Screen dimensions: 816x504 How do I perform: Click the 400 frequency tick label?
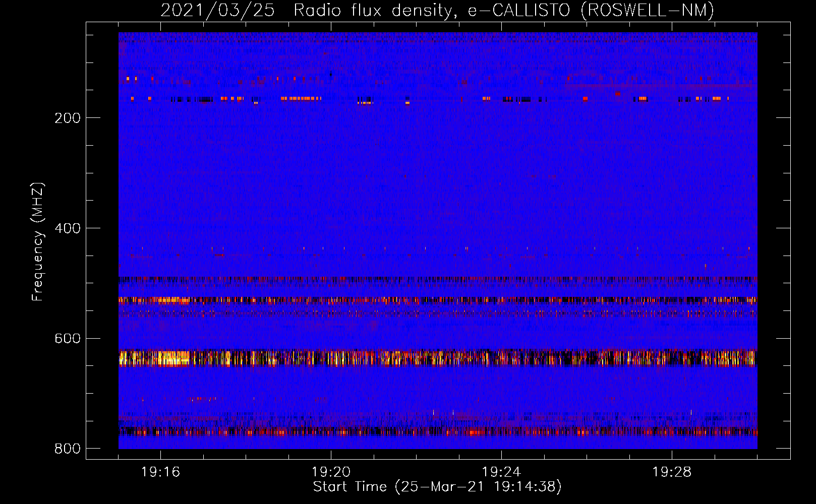click(x=68, y=228)
